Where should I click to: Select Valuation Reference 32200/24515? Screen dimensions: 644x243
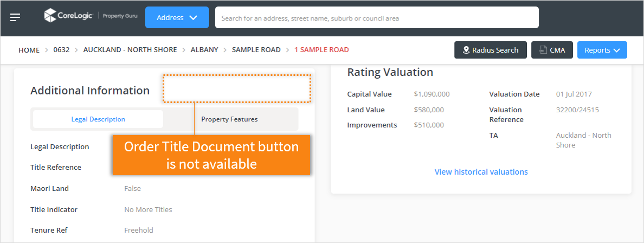click(x=577, y=110)
